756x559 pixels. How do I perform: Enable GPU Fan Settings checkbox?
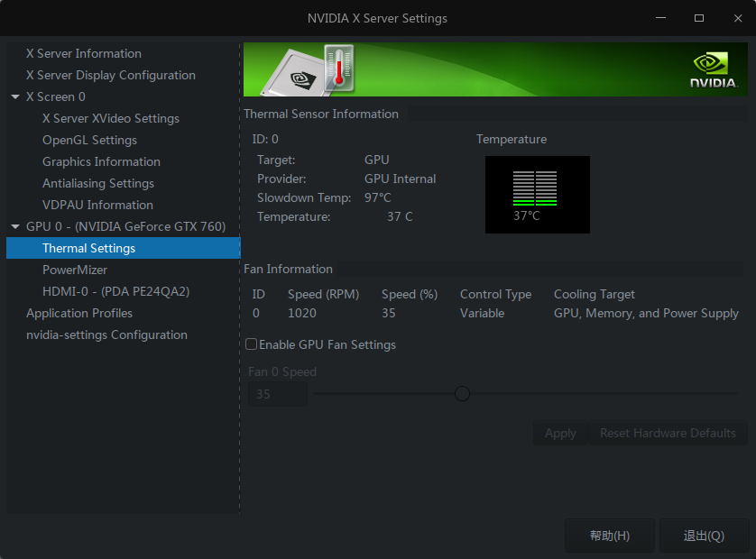coord(251,344)
